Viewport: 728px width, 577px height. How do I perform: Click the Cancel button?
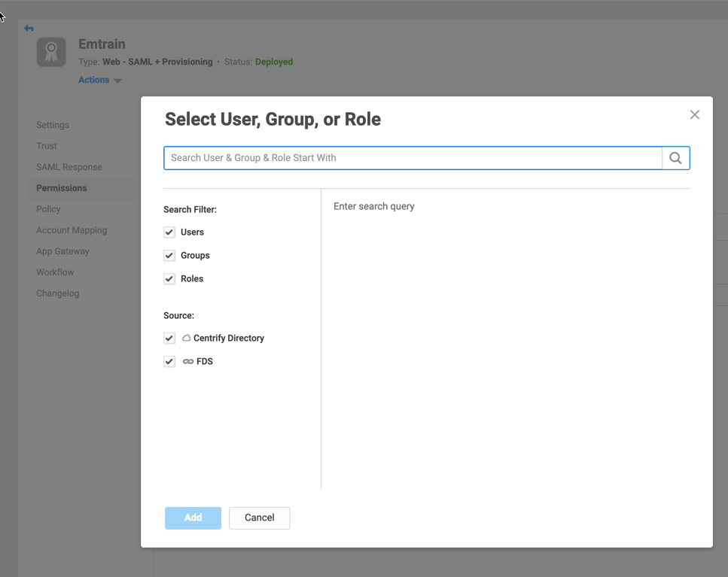click(x=259, y=518)
